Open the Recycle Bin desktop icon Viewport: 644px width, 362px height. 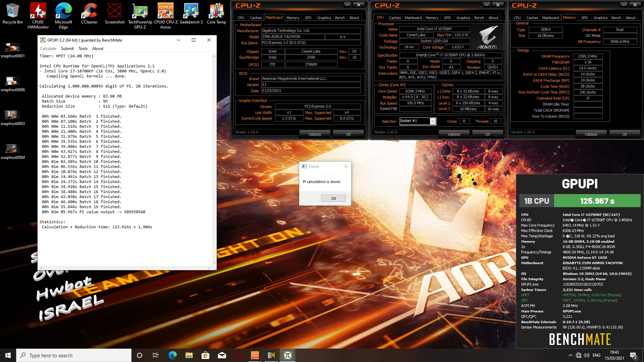13,13
